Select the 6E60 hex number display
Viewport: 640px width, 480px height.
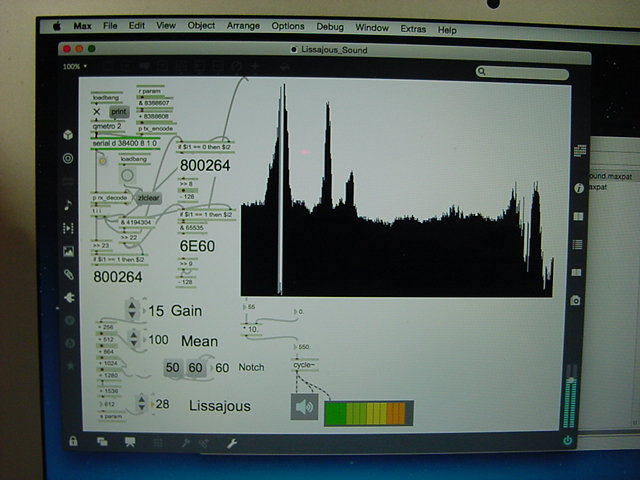(197, 246)
